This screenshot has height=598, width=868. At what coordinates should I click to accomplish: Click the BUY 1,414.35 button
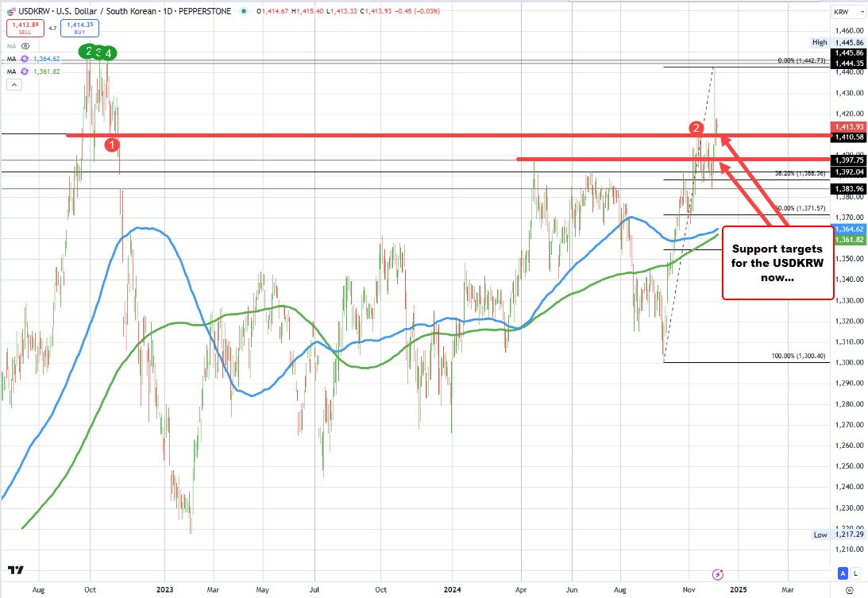point(79,28)
